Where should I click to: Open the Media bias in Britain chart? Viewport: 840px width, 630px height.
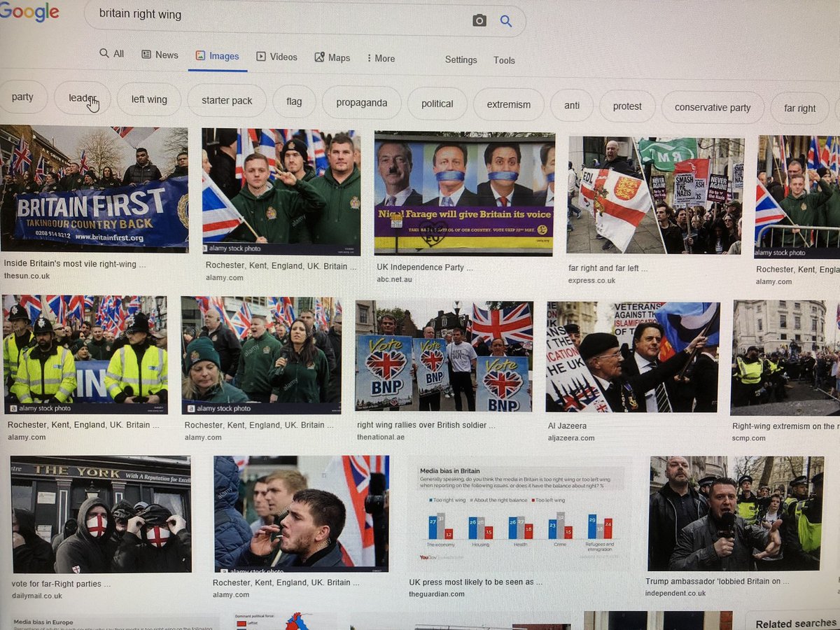tap(520, 514)
